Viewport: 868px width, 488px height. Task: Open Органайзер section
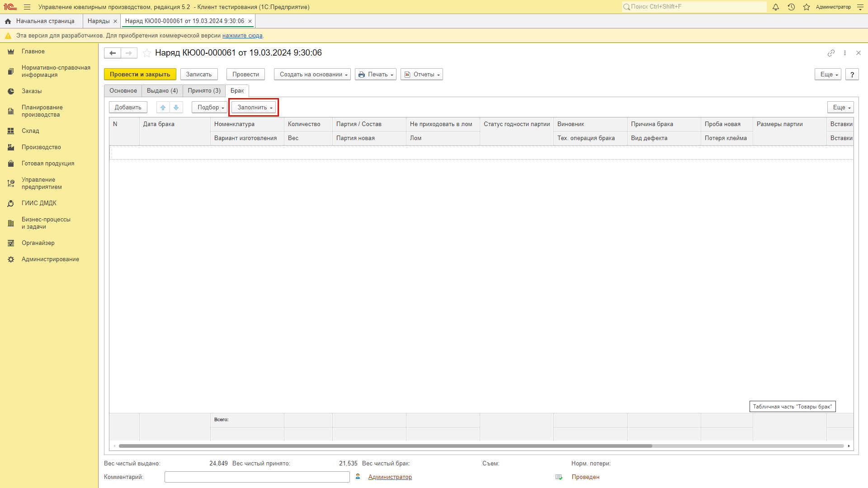click(x=38, y=243)
